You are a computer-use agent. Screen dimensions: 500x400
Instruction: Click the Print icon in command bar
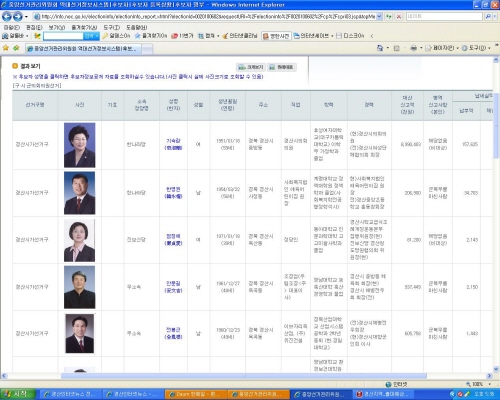[413, 48]
